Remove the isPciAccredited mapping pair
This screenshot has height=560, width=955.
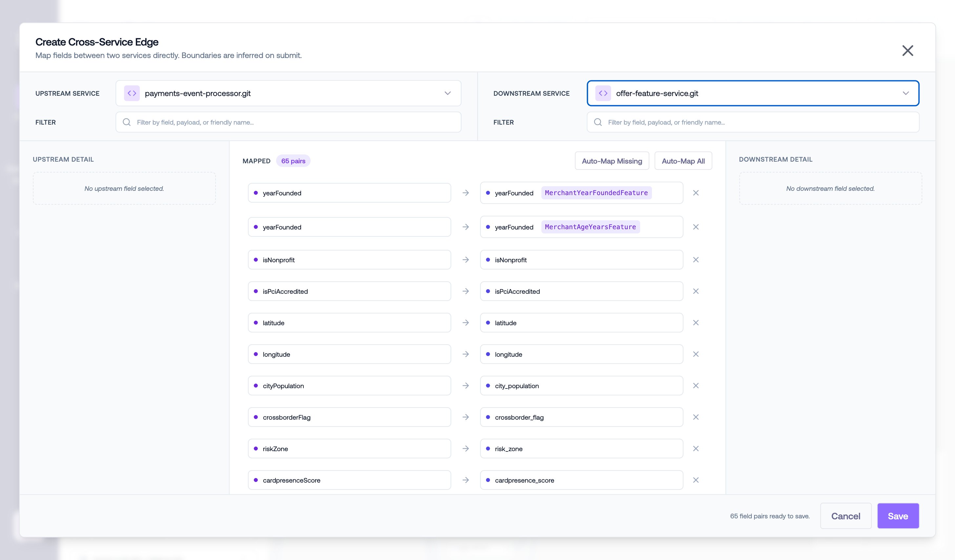pos(695,291)
